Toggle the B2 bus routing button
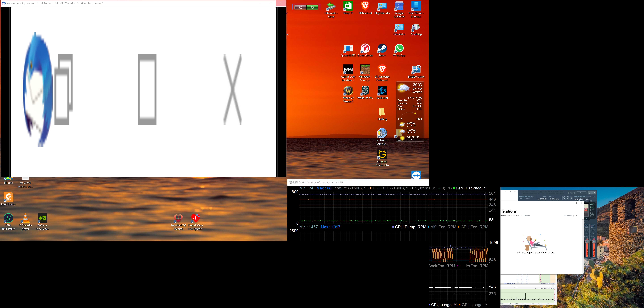 [x=592, y=216]
